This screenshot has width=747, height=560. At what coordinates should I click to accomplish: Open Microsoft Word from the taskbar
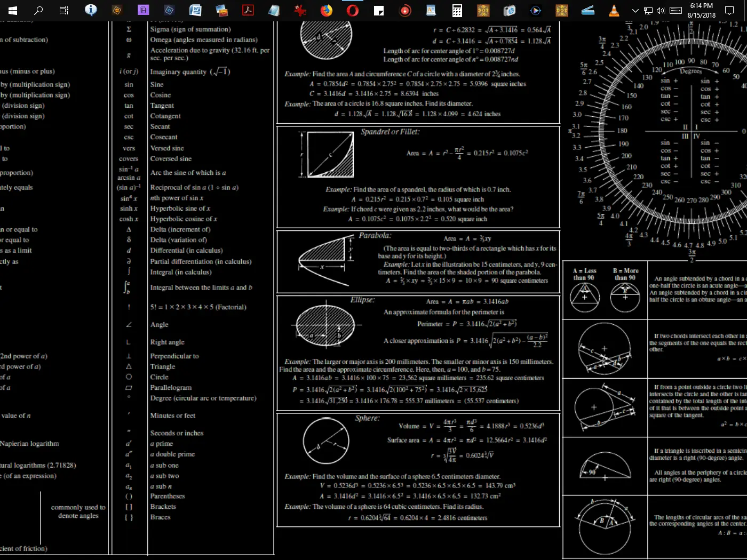pos(195,11)
